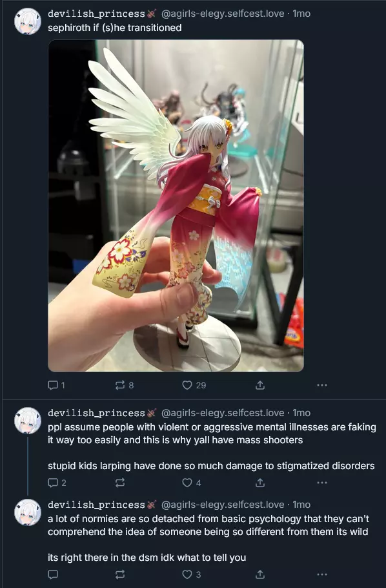This screenshot has width=386, height=588.
Task: Open the anime figure photo
Action: tap(176, 205)
